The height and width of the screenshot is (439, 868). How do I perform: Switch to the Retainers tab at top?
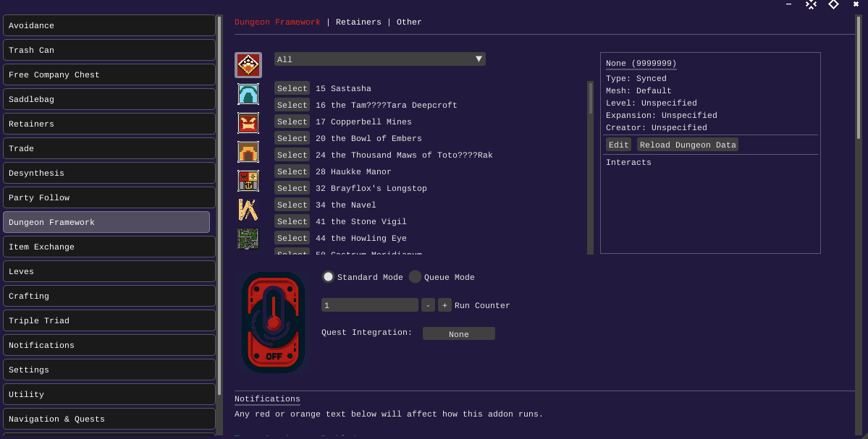(358, 22)
